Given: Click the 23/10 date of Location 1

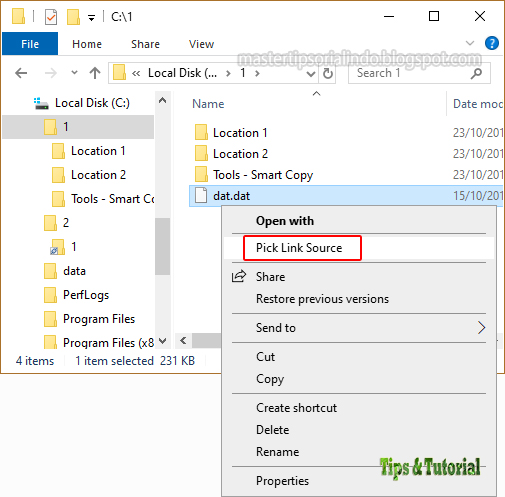Looking at the screenshot, I should (x=478, y=133).
